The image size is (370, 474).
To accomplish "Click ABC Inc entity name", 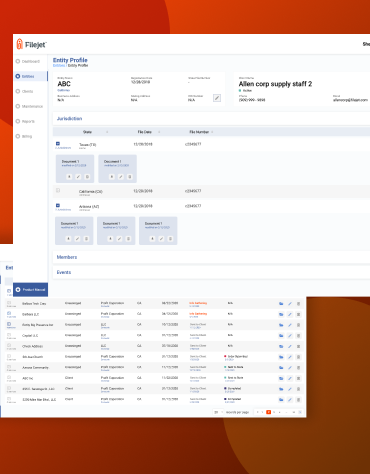I will [x=27, y=378].
